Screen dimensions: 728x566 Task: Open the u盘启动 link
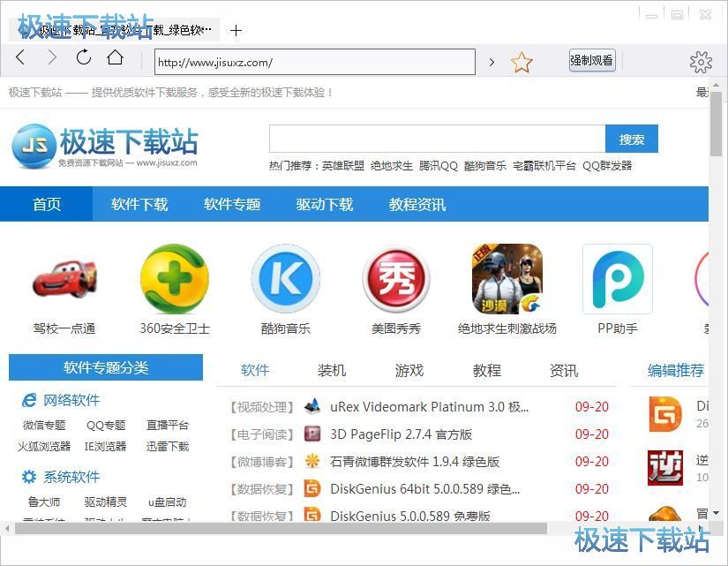167,502
